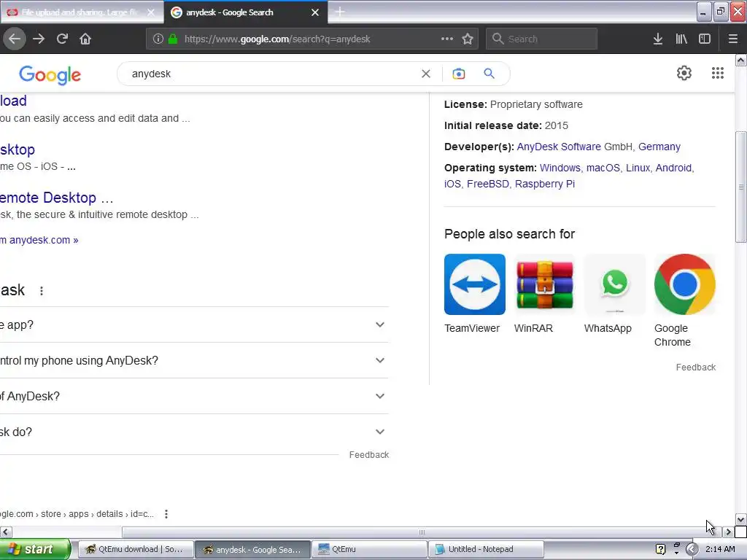Expand hidden system tray icons arrow
The height and width of the screenshot is (560, 747).
point(692,550)
